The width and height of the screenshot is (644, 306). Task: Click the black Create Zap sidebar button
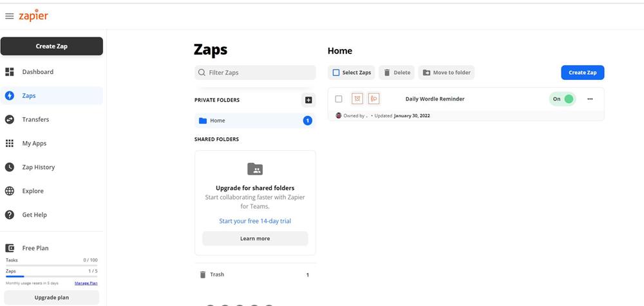tap(52, 46)
